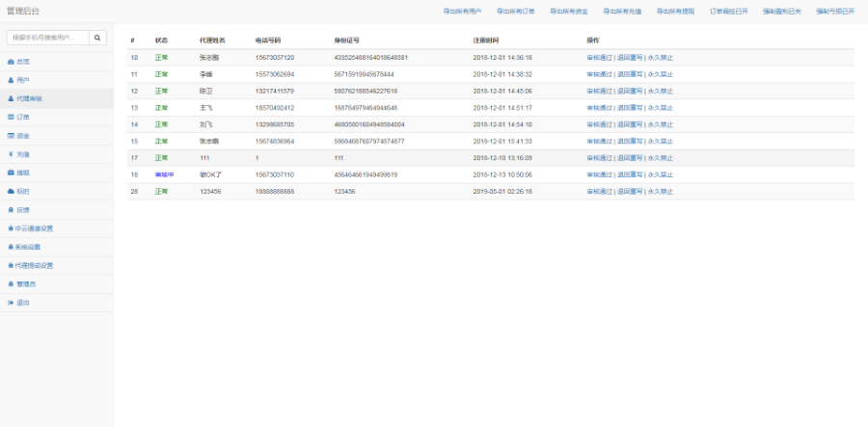Open 用户 users icon in sidebar
This screenshot has height=427, width=868.
coord(11,80)
